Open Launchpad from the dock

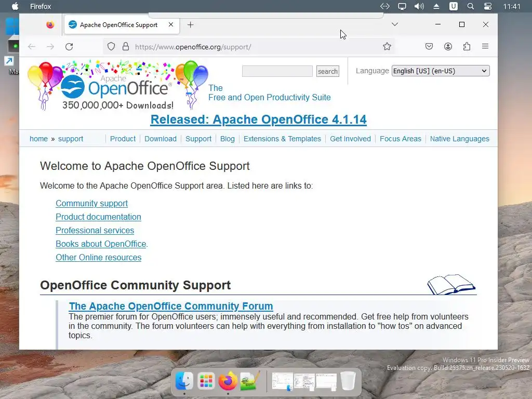pos(206,381)
